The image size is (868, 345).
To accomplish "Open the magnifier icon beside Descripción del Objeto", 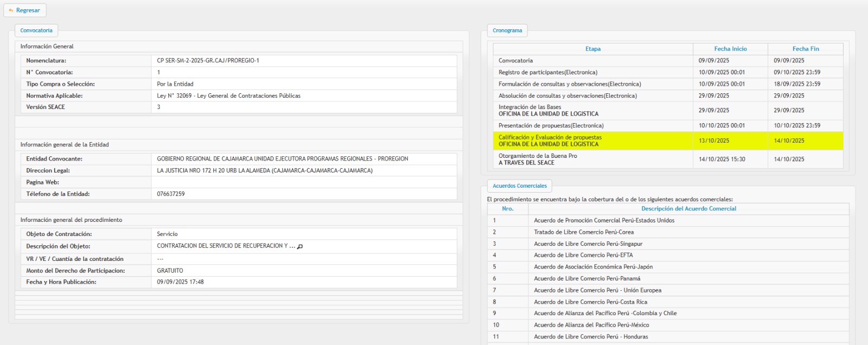I will pos(300,246).
